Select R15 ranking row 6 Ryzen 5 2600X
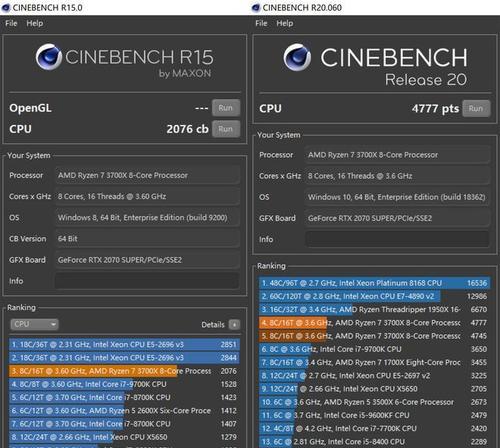 (x=124, y=411)
